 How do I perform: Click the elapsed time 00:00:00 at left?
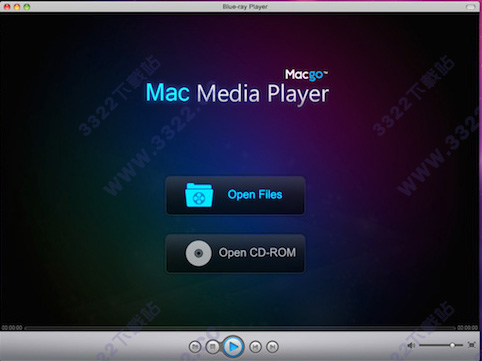[12, 328]
